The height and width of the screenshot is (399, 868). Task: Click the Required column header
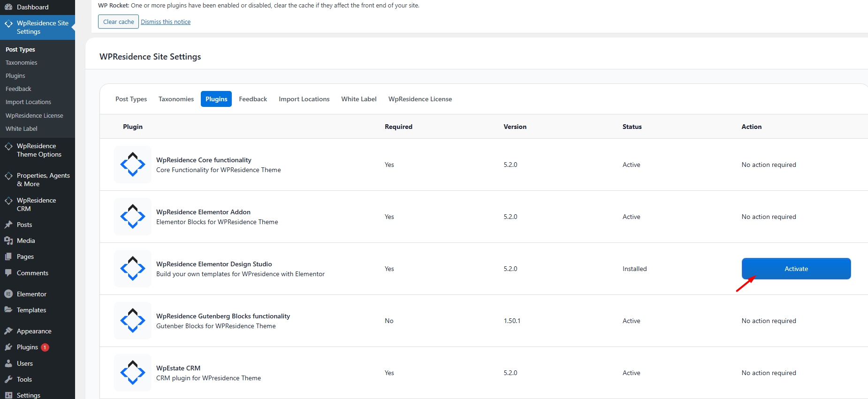pos(398,127)
